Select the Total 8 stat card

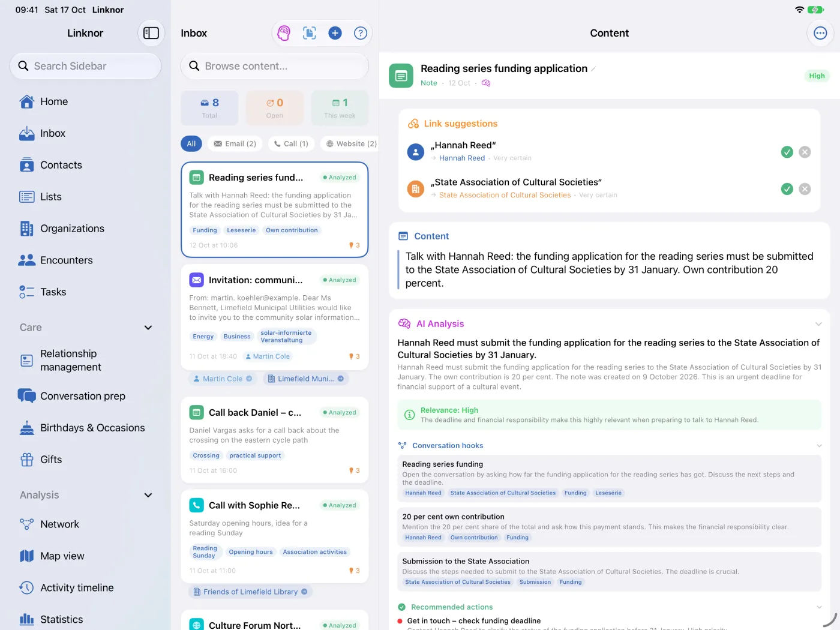point(209,108)
